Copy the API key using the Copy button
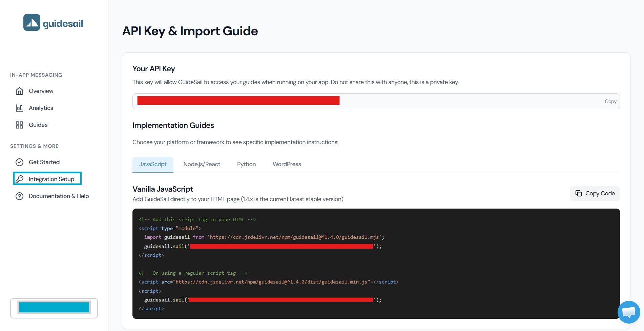 (x=610, y=101)
